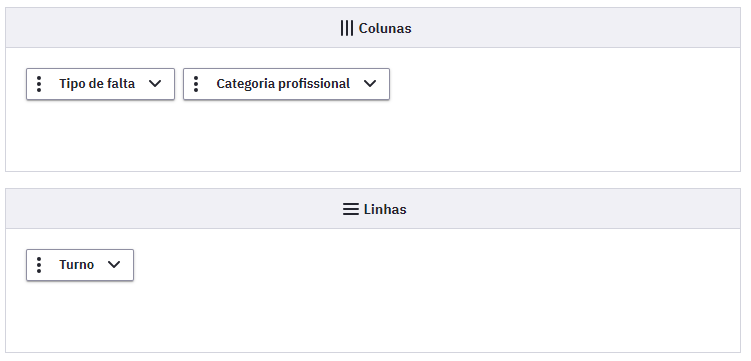Select the Categoria profissional field label
The height and width of the screenshot is (361, 751).
(283, 84)
